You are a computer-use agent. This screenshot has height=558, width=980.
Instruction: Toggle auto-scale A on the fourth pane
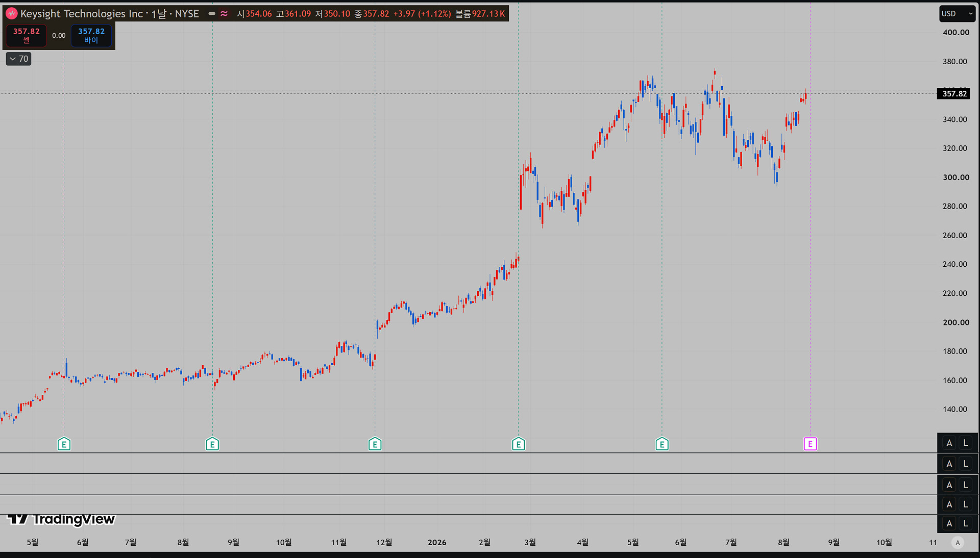pyautogui.click(x=949, y=504)
